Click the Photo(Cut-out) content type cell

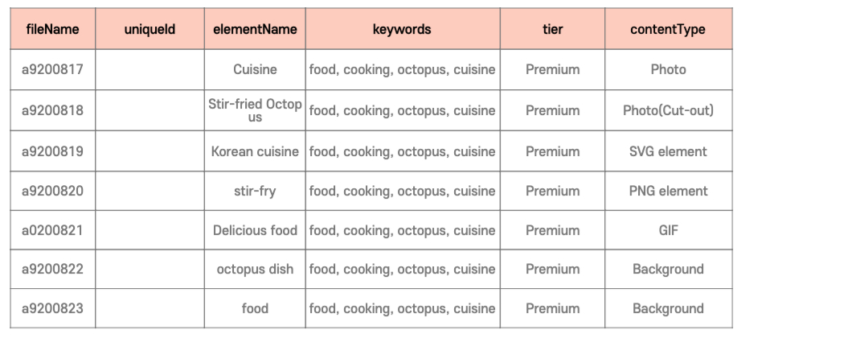point(668,111)
